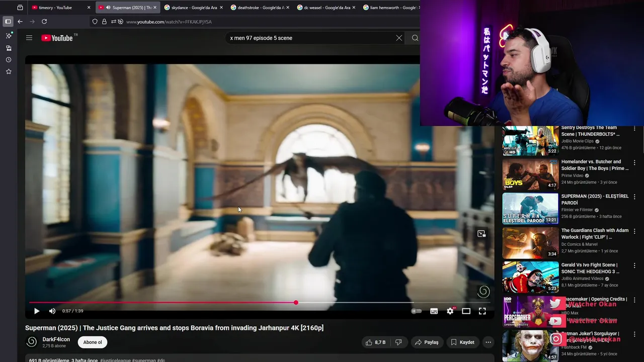Open the YouTube hamburger guide menu
Screen dimensions: 644x362
click(x=29, y=38)
